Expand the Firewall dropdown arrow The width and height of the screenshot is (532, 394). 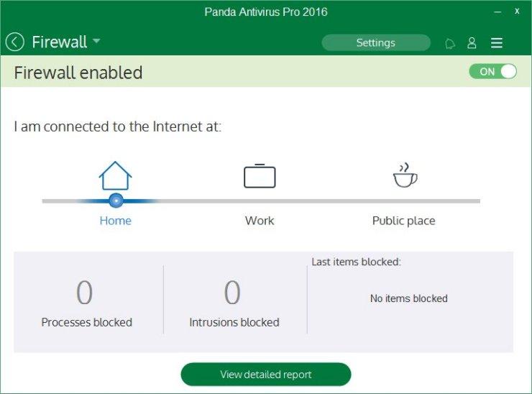point(96,41)
